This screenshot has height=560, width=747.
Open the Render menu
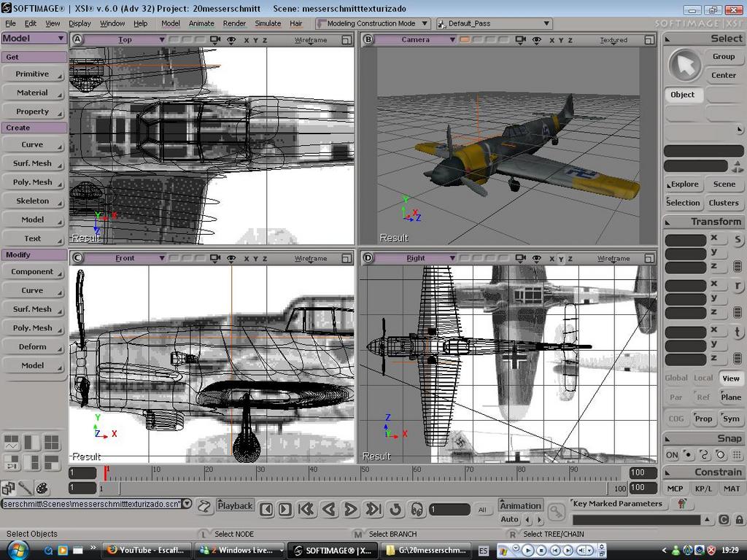tap(234, 23)
